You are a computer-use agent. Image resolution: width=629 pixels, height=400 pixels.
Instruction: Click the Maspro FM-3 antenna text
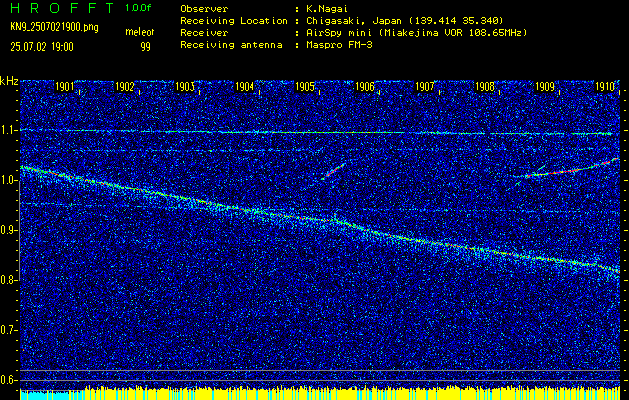coord(339,45)
